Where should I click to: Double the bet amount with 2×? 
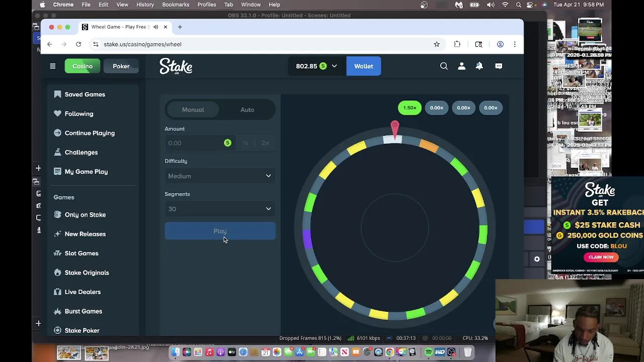[265, 143]
